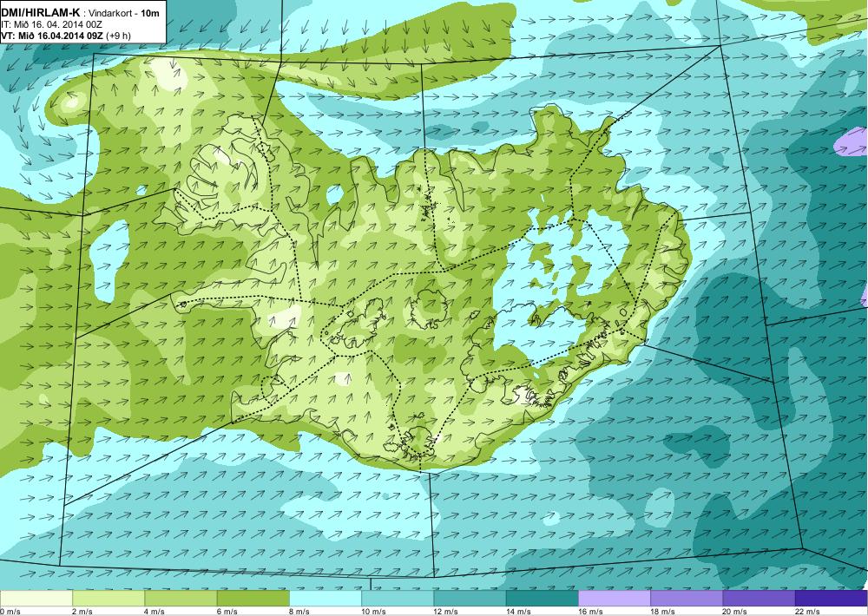The width and height of the screenshot is (868, 616).
Task: Click the "12 m/s" legend label
Action: point(446,612)
